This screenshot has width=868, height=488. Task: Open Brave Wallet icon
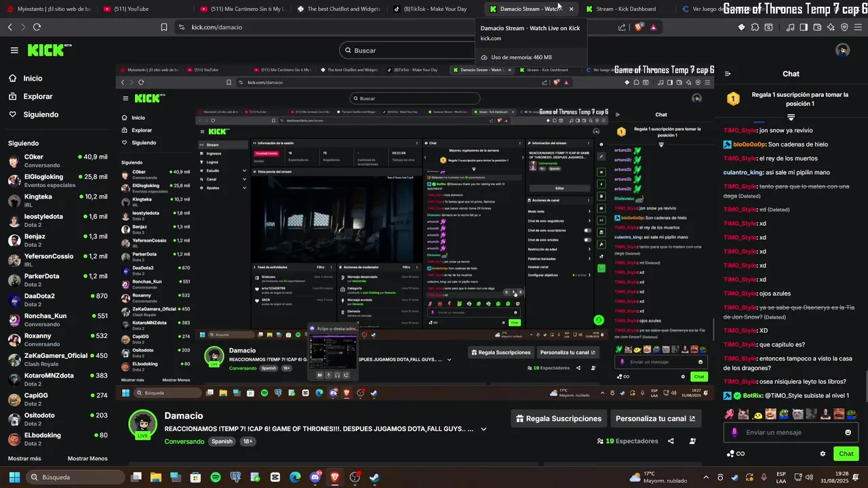817,27
